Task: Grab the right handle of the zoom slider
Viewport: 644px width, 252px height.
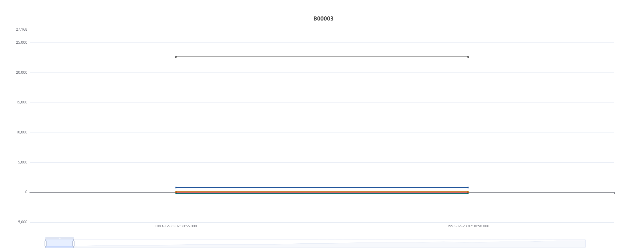Action: (x=73, y=244)
